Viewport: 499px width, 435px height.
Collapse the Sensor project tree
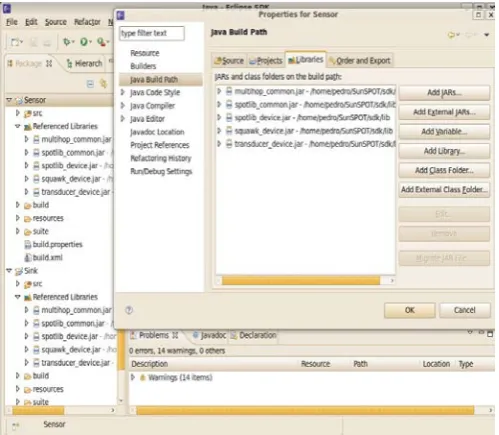coord(9,100)
